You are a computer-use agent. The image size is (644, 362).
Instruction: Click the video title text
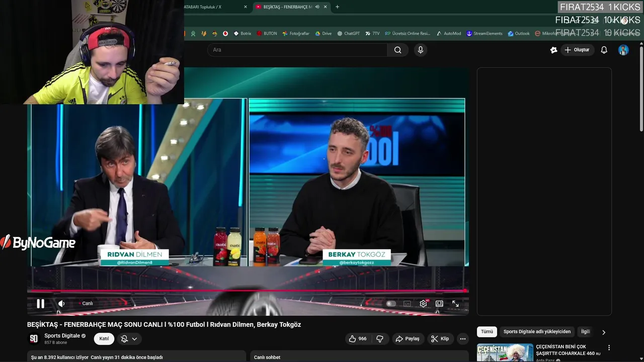coord(164,325)
